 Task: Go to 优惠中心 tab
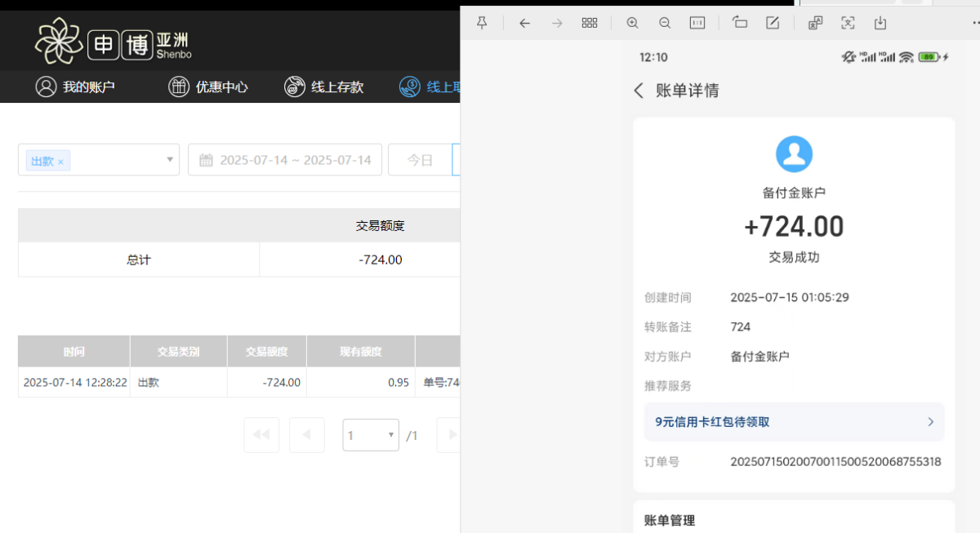point(208,87)
